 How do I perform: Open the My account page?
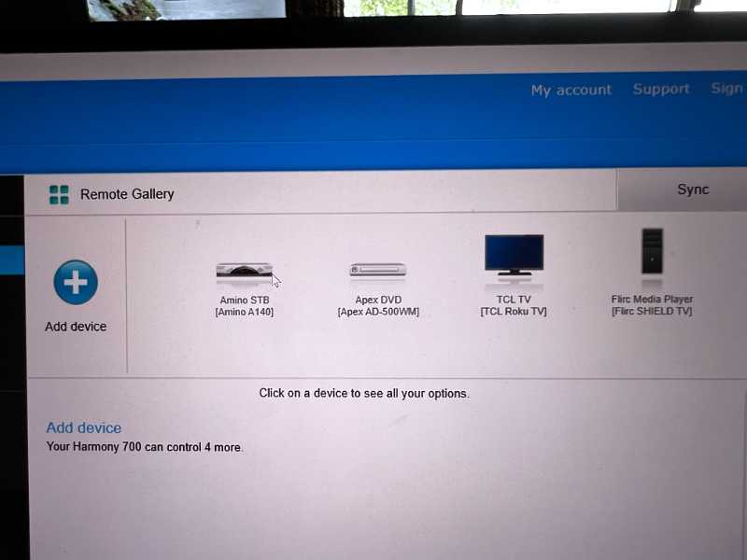pos(571,91)
